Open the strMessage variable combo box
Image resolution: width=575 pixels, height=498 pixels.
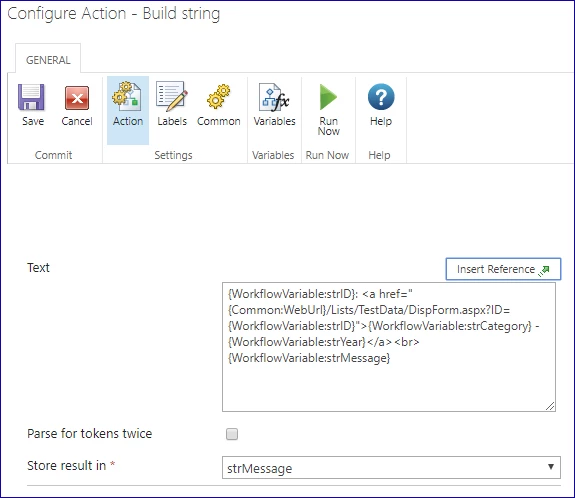[x=391, y=468]
